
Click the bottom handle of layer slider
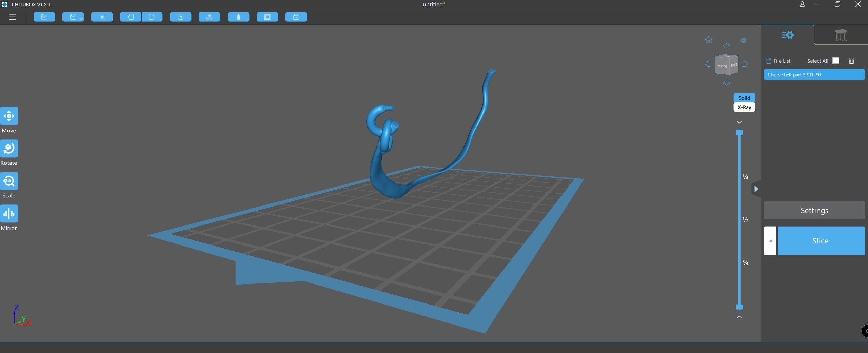[739, 307]
